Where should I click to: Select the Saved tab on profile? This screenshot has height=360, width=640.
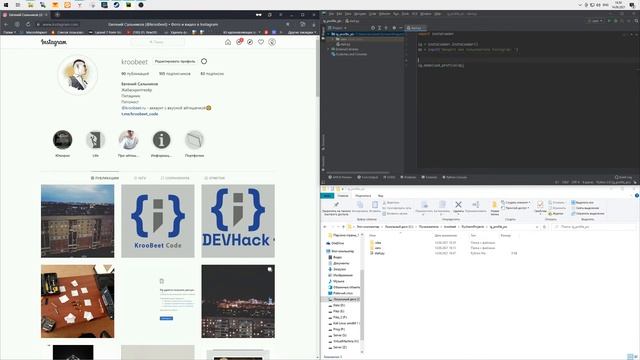175,178
